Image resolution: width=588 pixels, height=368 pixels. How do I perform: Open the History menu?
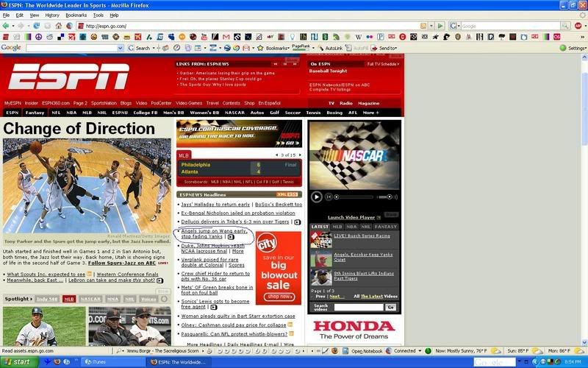[x=52, y=15]
